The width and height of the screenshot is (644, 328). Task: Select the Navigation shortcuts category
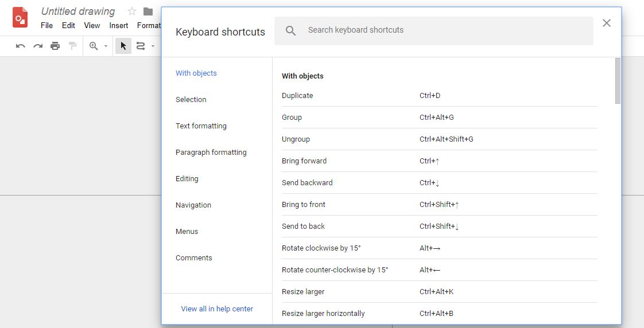pos(193,205)
